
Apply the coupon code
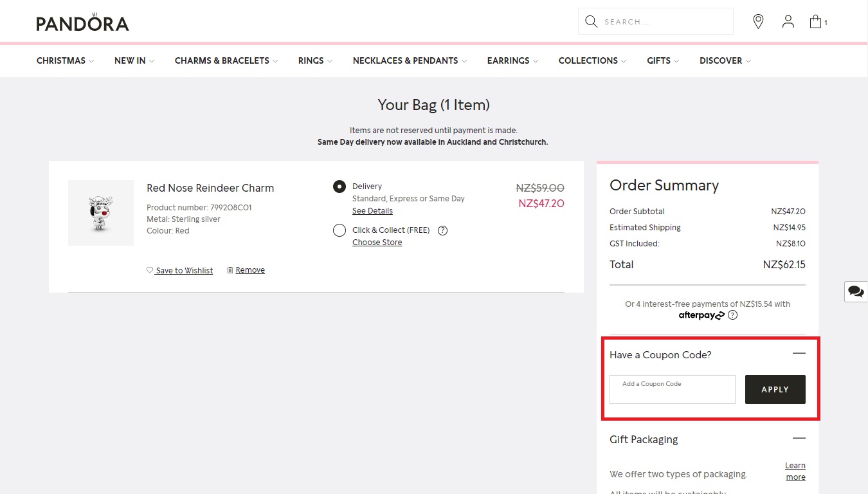775,389
